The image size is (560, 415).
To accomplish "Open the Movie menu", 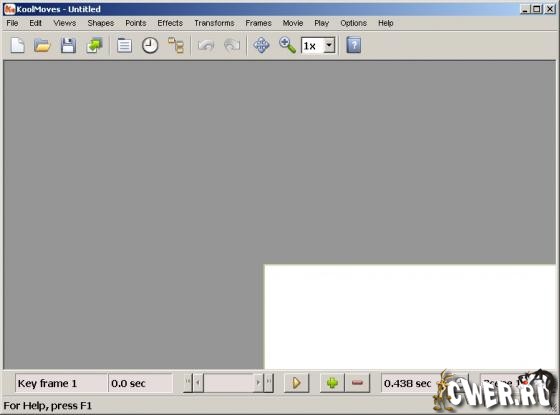I will point(293,23).
